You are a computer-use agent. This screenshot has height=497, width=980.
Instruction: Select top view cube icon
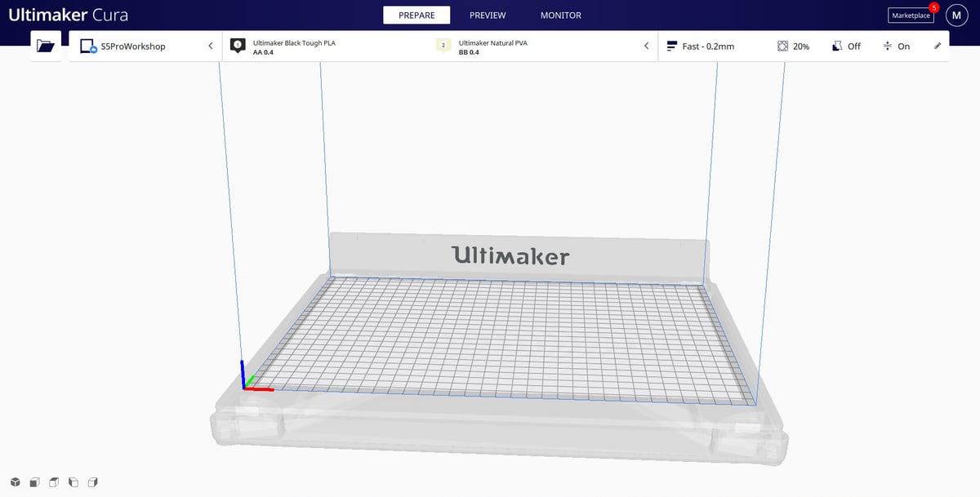click(54, 481)
